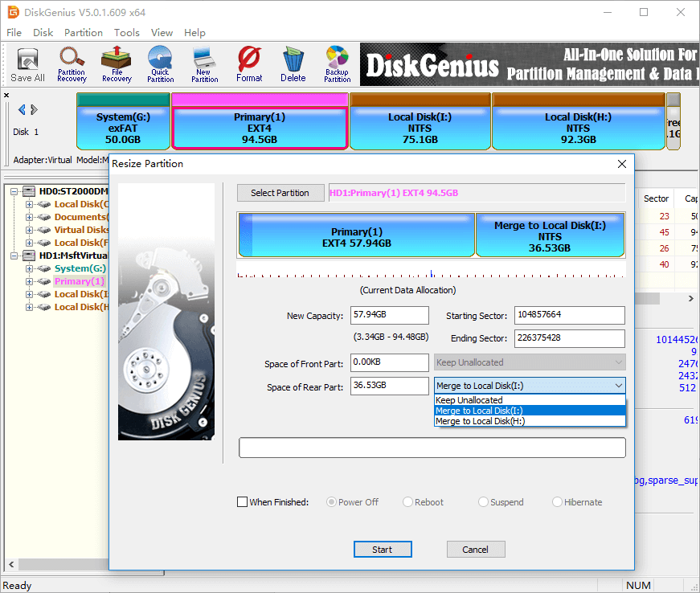The image size is (700, 593).
Task: Choose the Hibernate radio option
Action: 558,502
